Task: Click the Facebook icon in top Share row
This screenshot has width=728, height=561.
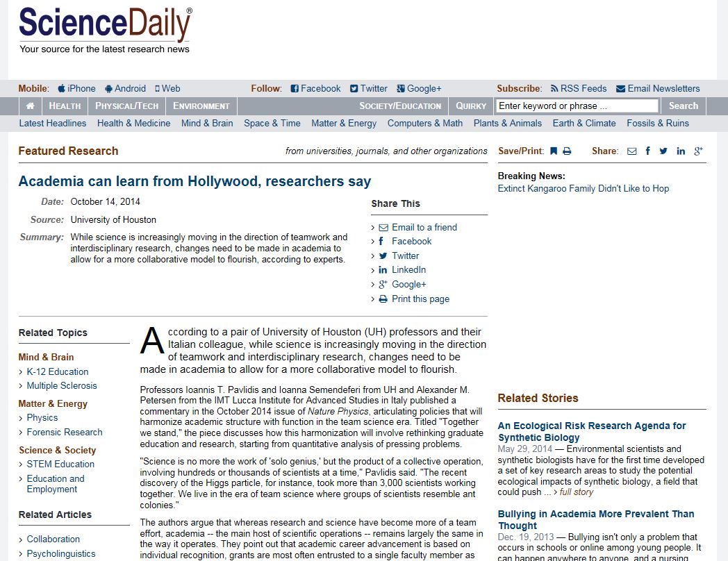Action: point(647,151)
